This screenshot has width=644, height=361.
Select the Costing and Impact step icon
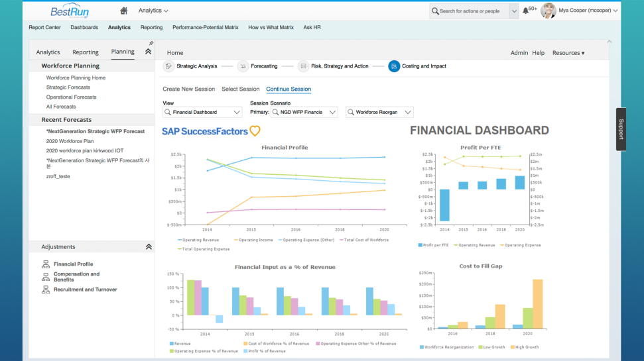point(394,66)
